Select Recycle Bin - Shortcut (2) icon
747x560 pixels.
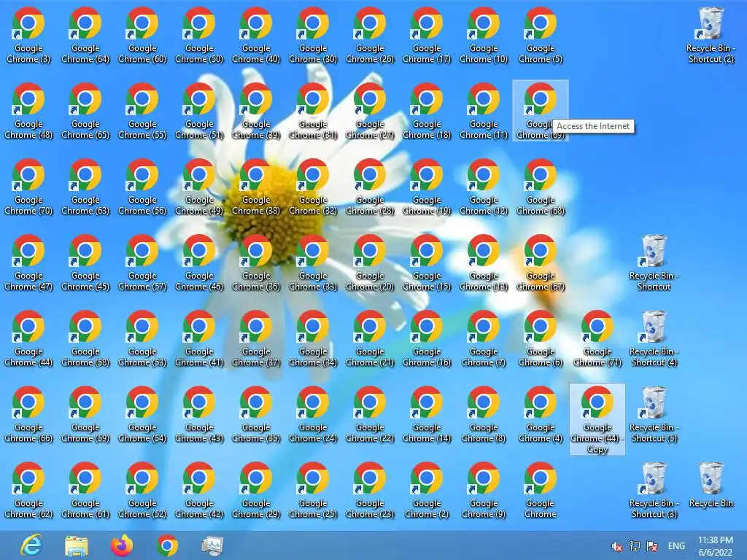[711, 35]
